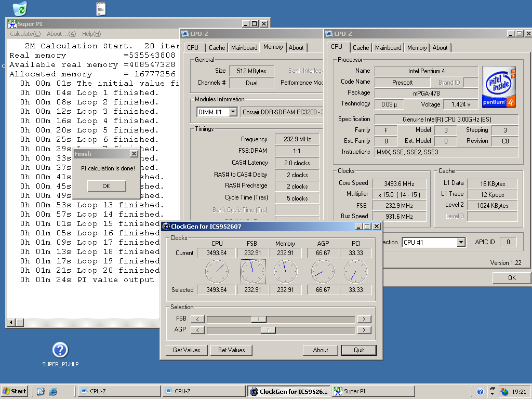Switch to the Mainboard tab in CPU window

click(x=388, y=48)
